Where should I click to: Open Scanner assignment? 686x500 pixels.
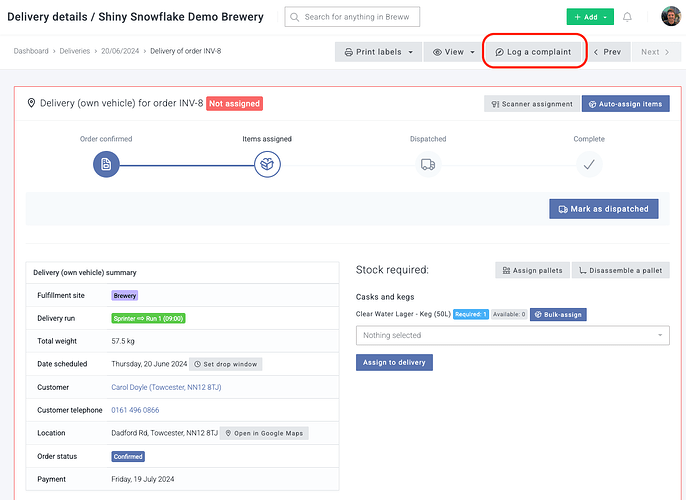click(532, 104)
